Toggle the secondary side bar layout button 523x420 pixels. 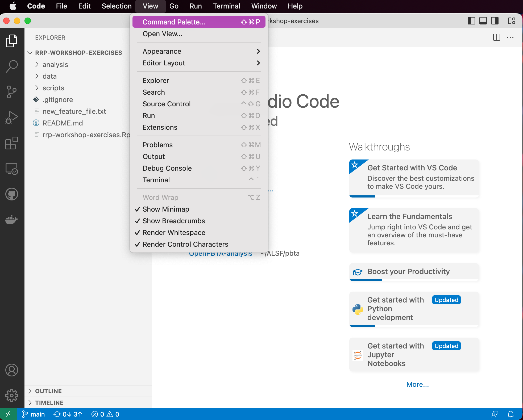pos(495,21)
